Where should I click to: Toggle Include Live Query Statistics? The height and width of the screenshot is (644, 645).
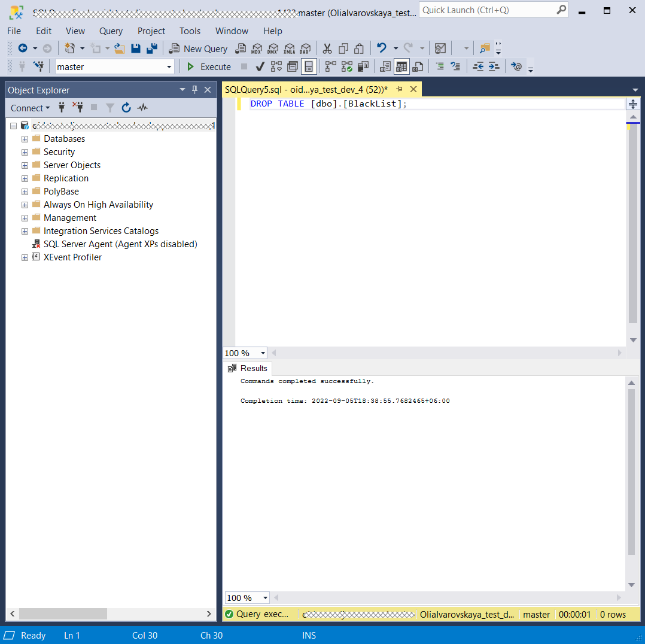click(347, 66)
